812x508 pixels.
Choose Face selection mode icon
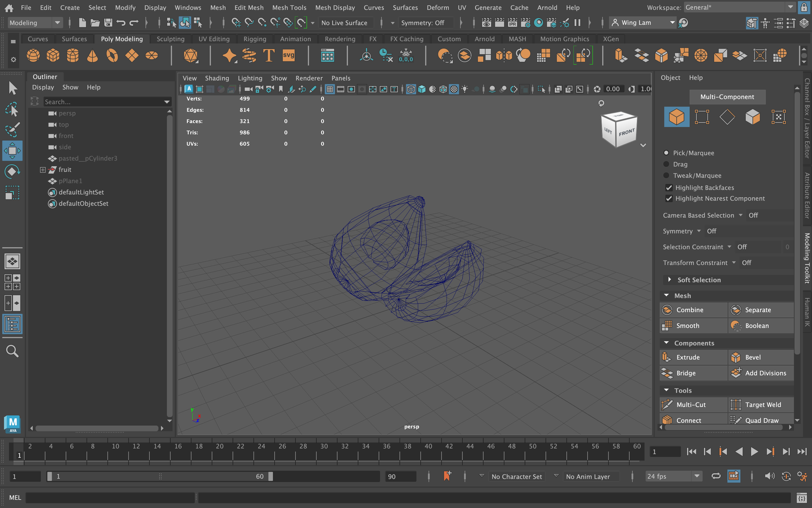[753, 117]
